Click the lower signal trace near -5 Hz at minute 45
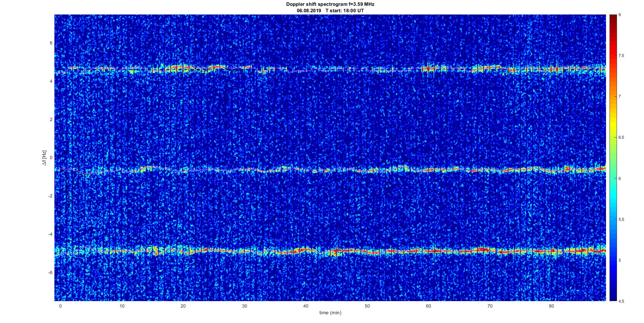 (x=336, y=251)
